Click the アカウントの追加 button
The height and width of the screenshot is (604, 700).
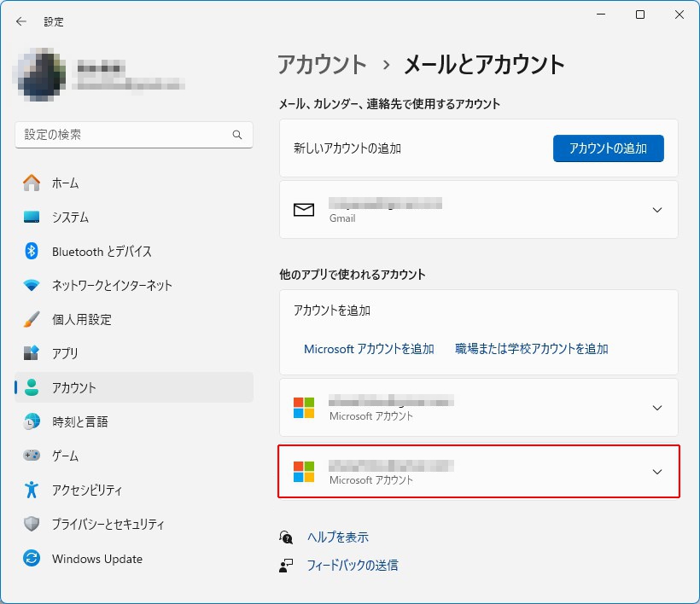click(x=608, y=148)
